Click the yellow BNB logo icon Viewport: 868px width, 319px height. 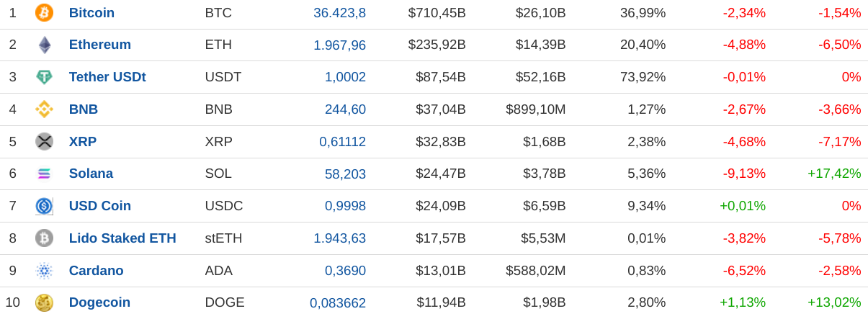point(44,109)
